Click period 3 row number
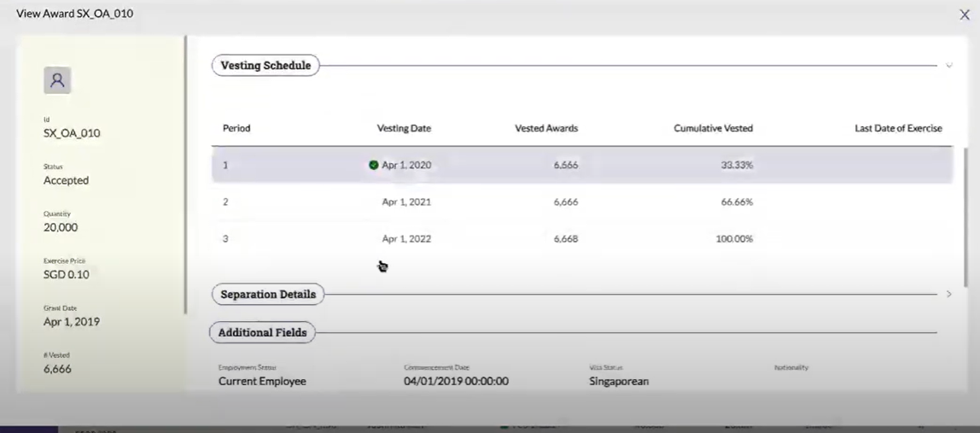This screenshot has width=980, height=433. (x=225, y=239)
